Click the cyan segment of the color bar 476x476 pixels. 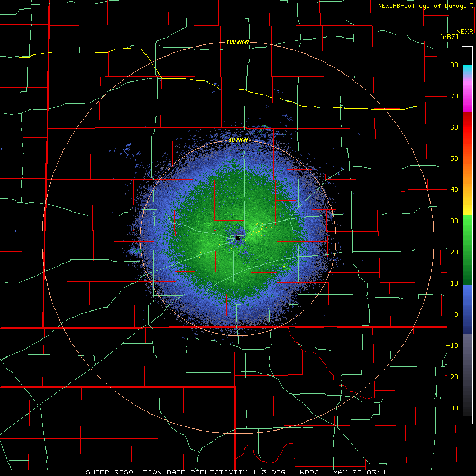[x=467, y=70]
